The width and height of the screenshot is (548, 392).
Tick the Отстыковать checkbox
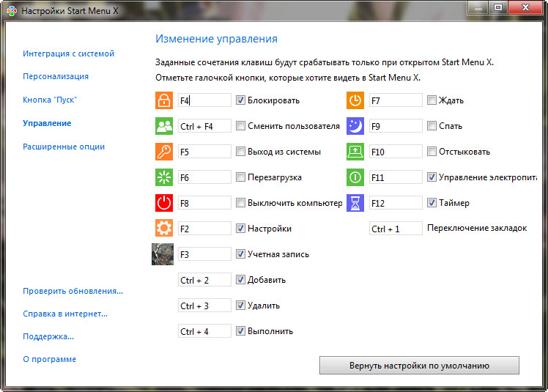click(432, 152)
